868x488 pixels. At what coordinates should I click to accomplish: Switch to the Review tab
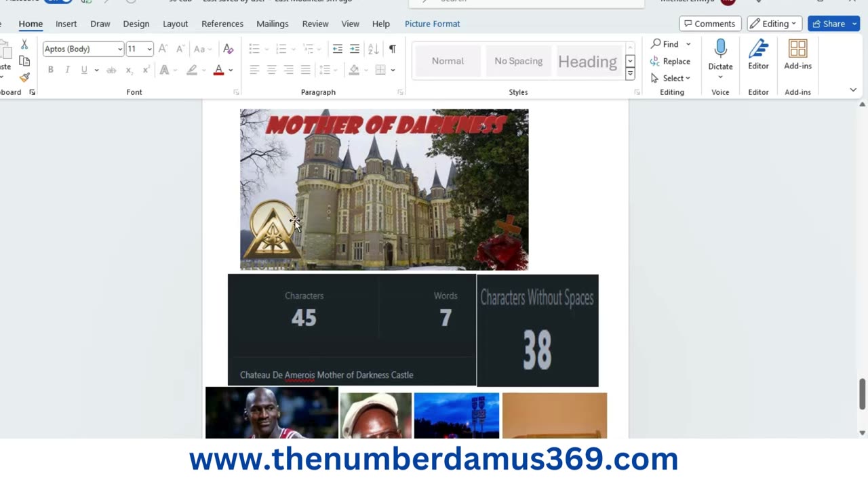315,24
